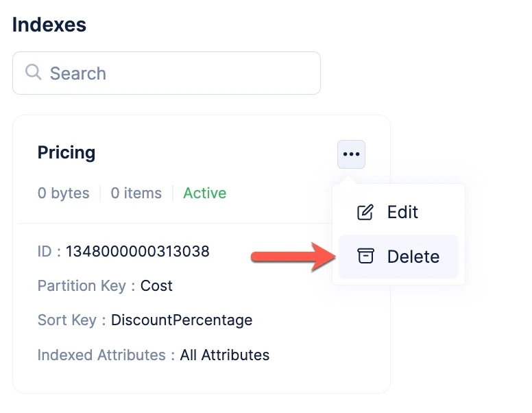Click the Sort Key field label
Screen dimensions: 532x413
pos(66,320)
